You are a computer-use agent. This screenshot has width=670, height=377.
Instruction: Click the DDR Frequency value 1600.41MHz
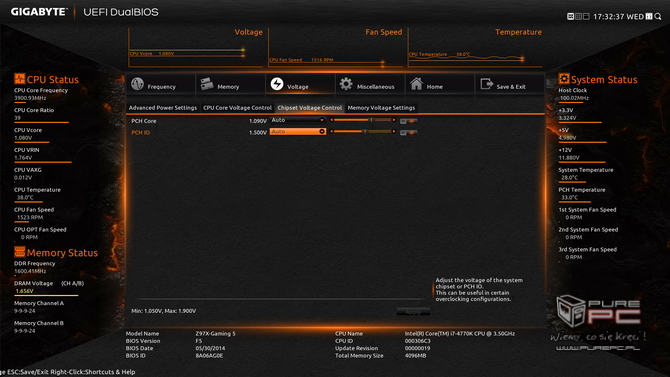[x=30, y=271]
